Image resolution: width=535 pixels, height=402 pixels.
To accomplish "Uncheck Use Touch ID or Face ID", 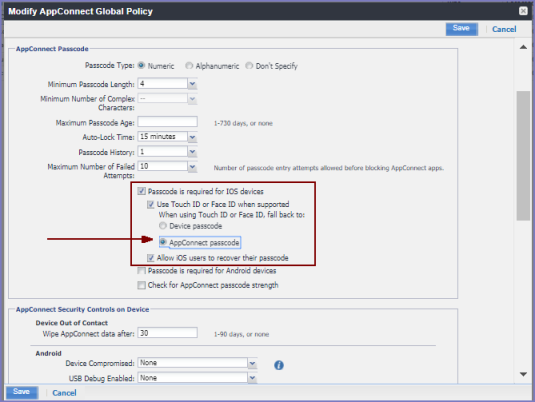I will coord(150,204).
